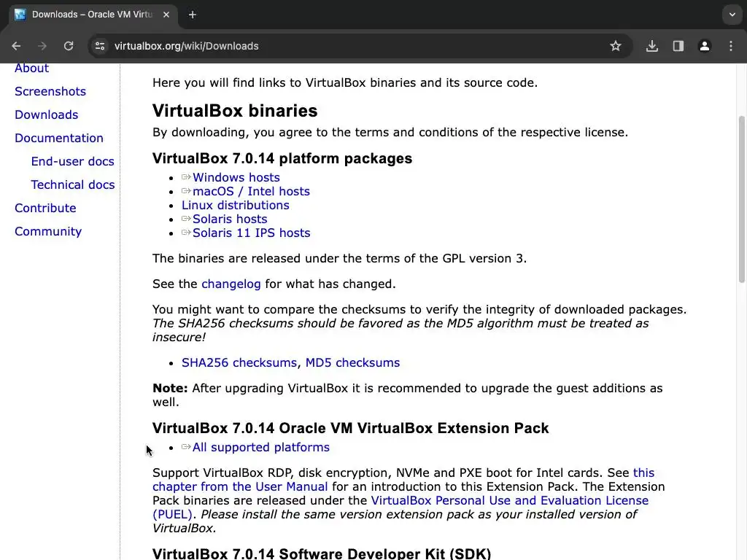
Task: Open site information icon in address bar
Action: pos(100,46)
